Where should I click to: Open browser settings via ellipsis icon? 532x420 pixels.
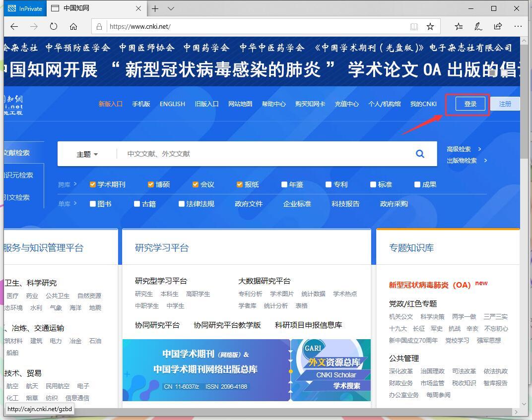point(518,27)
